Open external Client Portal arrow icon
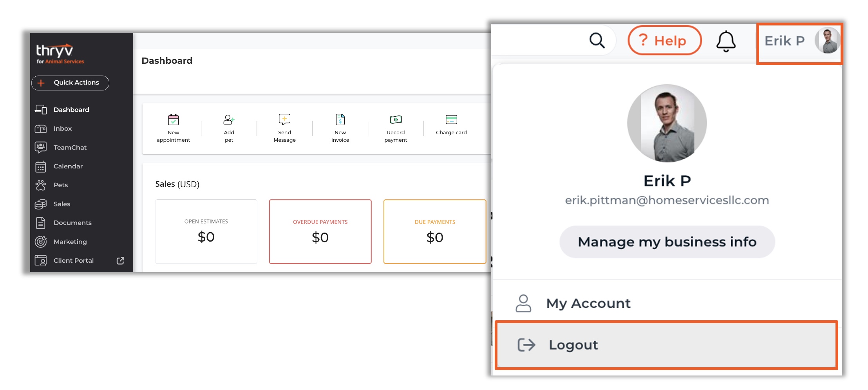The height and width of the screenshot is (390, 868). point(120,260)
